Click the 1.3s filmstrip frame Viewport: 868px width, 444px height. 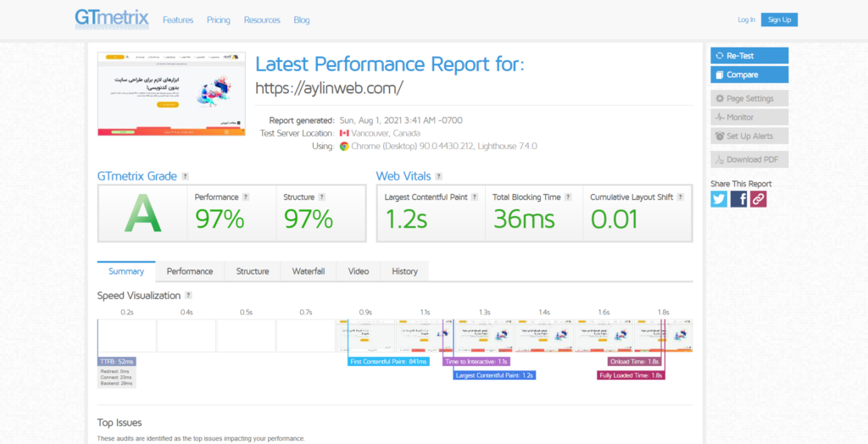coord(484,336)
